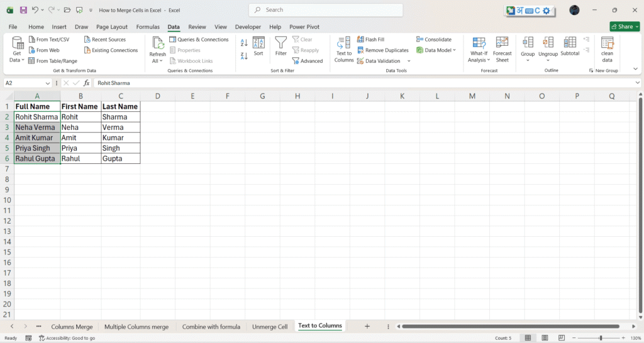Click the Search box
644x343 pixels.
click(x=326, y=10)
